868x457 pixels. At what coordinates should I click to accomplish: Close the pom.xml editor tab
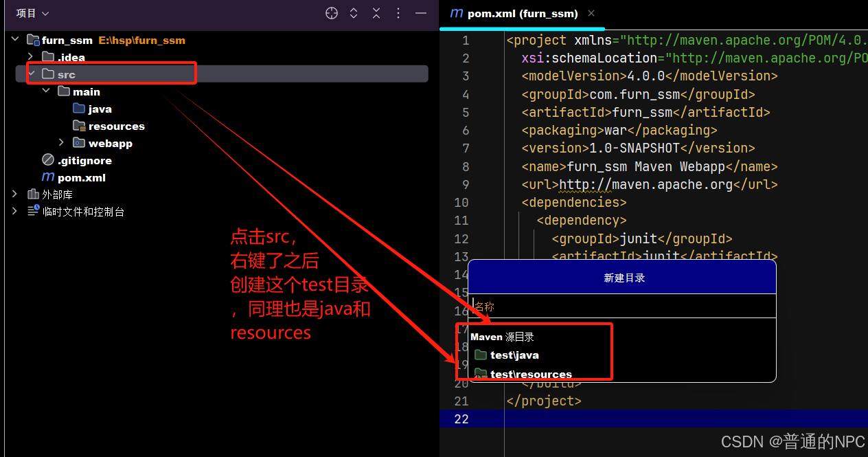[591, 13]
